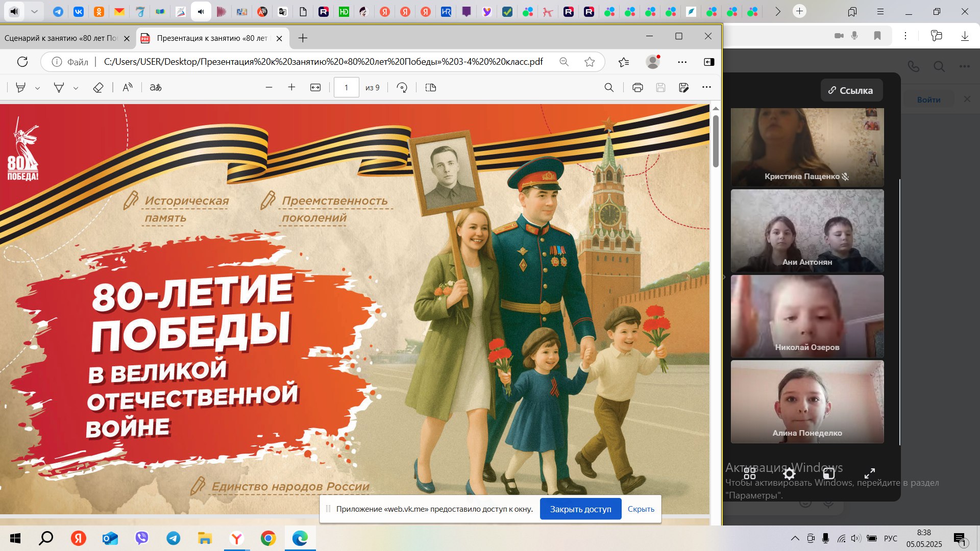This screenshot has width=980, height=551.
Task: Select Алина Понеделко video thumbnail
Action: point(807,402)
